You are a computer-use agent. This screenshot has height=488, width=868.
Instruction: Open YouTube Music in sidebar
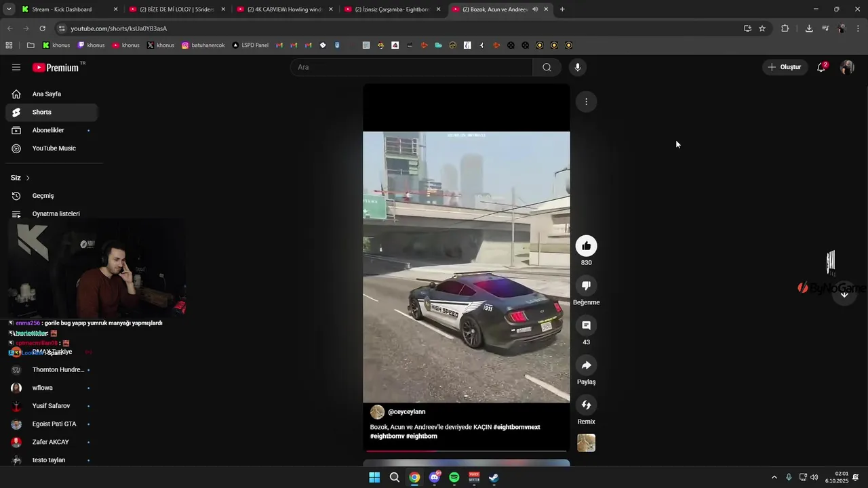[52, 148]
